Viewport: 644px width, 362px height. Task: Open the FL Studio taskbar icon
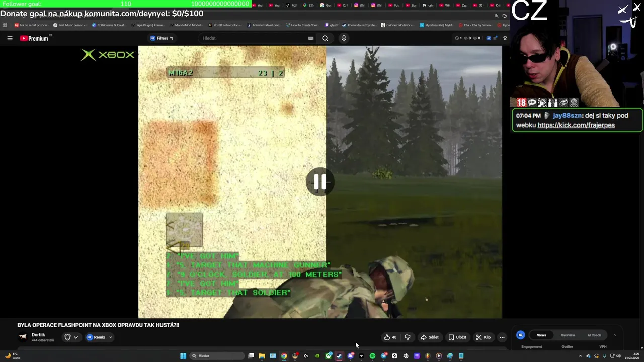coord(428,356)
